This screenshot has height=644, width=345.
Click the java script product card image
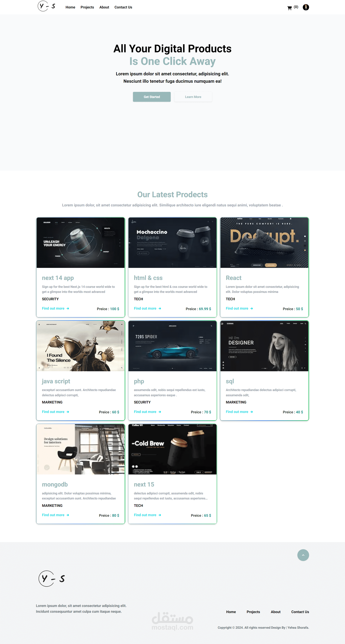click(80, 346)
